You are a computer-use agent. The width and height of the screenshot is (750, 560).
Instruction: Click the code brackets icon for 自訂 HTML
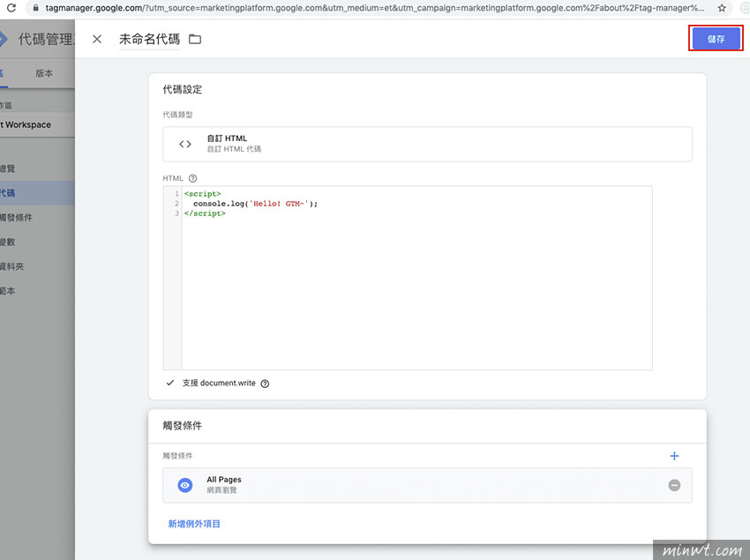click(185, 144)
